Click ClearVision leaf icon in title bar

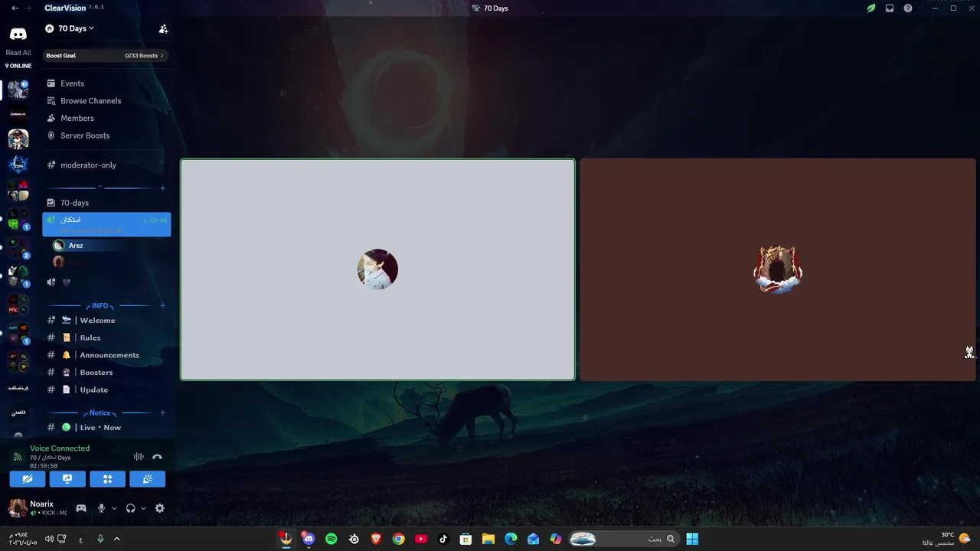871,8
